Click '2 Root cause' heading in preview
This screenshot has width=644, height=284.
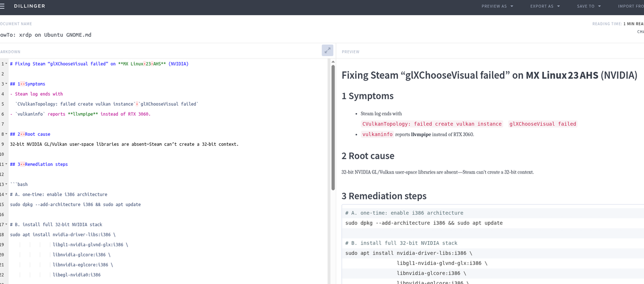(x=368, y=156)
